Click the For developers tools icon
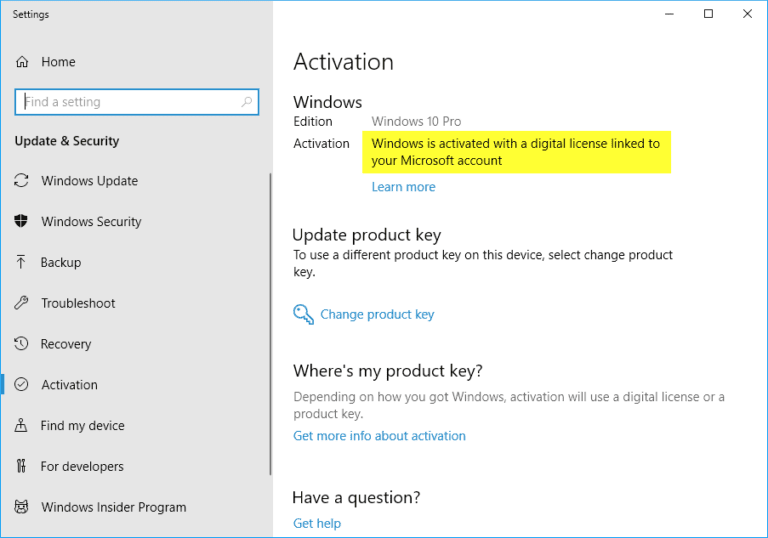 [x=21, y=465]
